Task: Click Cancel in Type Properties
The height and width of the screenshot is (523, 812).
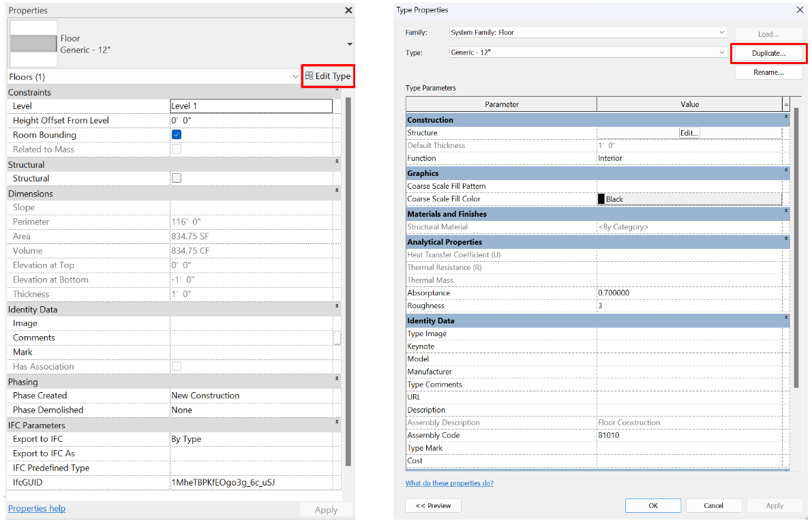Action: coord(714,506)
